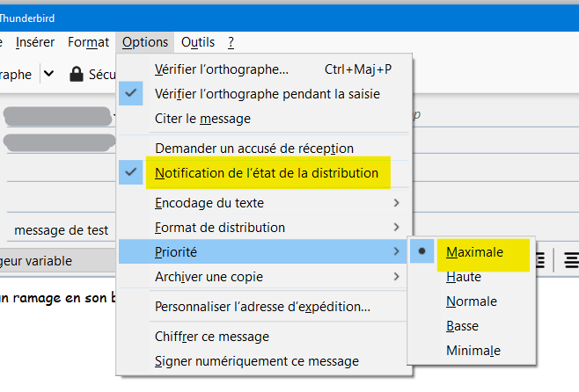Viewport: 579px width, 392px height.
Task: Select Chiffrer ce message
Action: 212,336
